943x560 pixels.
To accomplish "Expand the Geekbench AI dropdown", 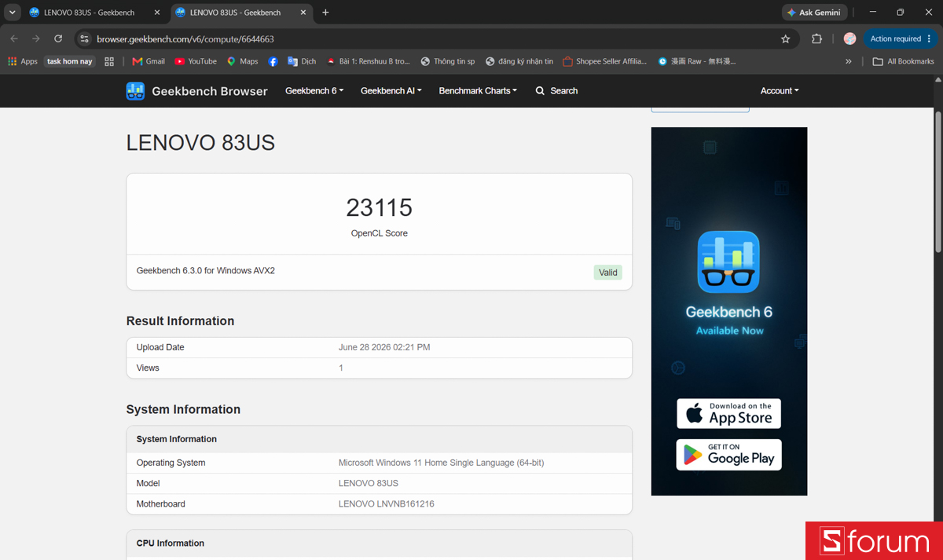I will 391,91.
